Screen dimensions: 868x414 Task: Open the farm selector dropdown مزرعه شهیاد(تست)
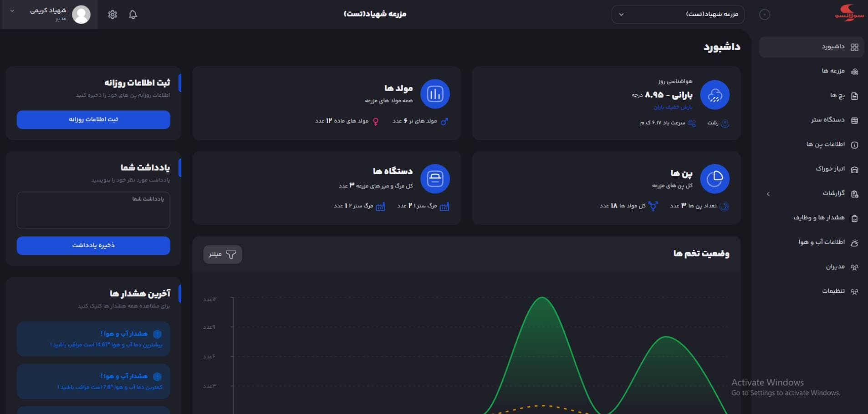678,14
